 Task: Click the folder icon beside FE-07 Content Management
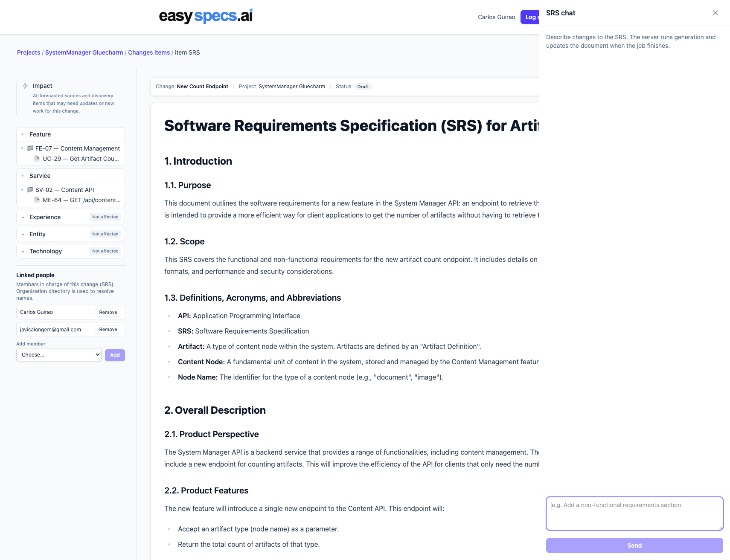point(29,148)
